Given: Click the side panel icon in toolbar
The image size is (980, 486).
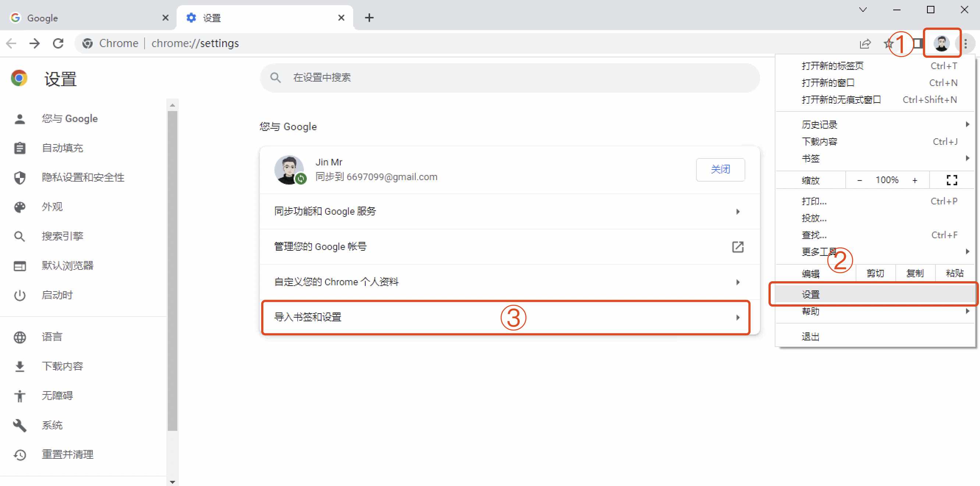Looking at the screenshot, I should (918, 43).
